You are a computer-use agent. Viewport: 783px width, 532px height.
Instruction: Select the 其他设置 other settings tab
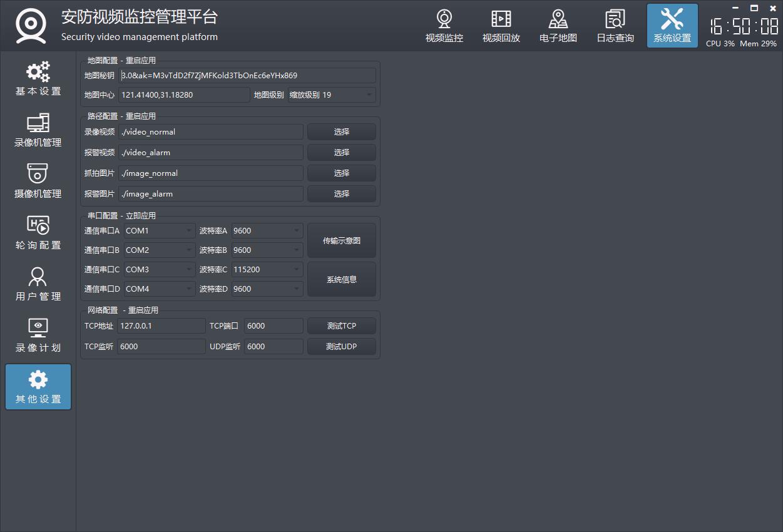pos(38,387)
